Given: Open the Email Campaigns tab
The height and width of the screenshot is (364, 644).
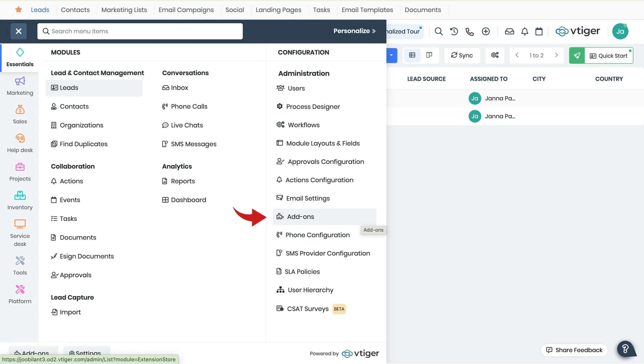Looking at the screenshot, I should click(x=186, y=10).
